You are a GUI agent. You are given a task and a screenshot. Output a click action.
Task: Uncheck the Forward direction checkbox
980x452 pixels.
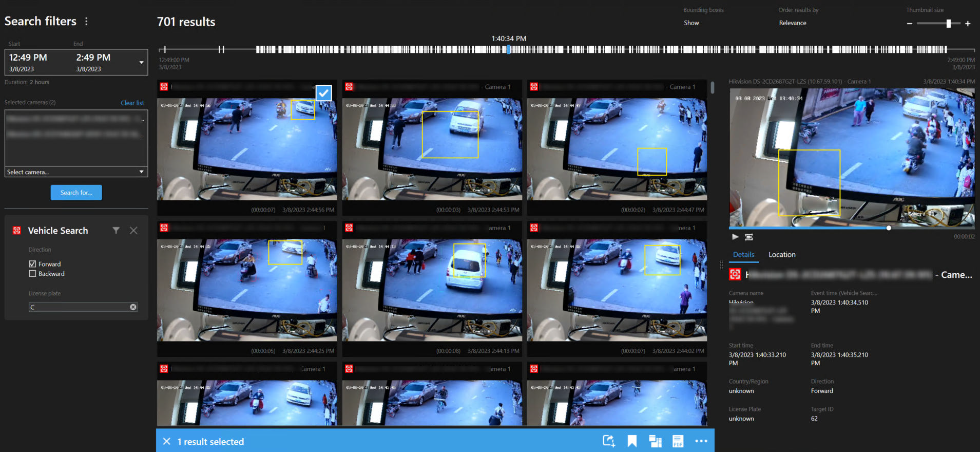(x=33, y=264)
